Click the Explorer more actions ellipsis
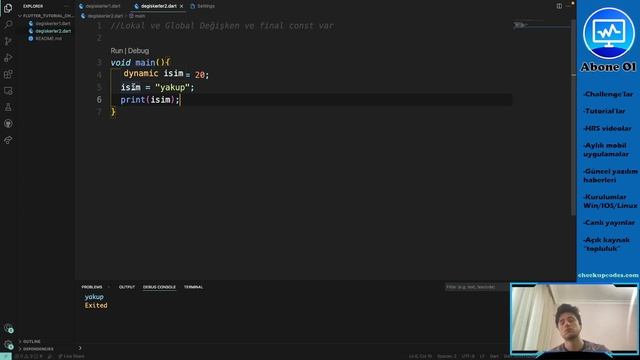This screenshot has height=360, width=640. [x=66, y=6]
